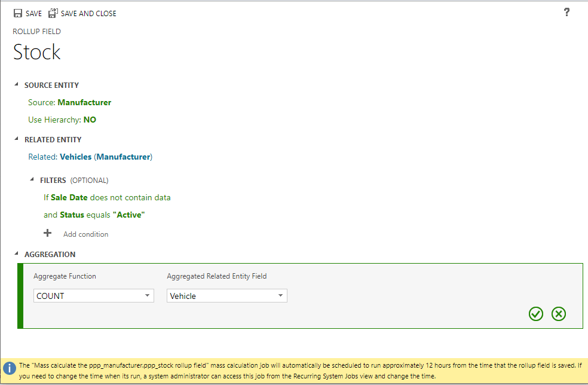
Task: Edit the Source Manufacturer value
Action: (84, 102)
